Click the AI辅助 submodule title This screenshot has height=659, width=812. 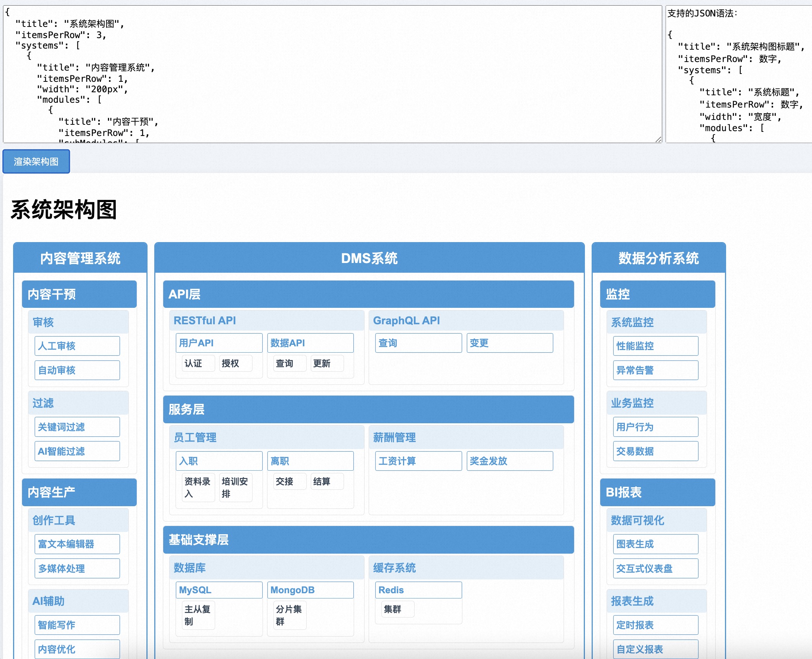[78, 601]
